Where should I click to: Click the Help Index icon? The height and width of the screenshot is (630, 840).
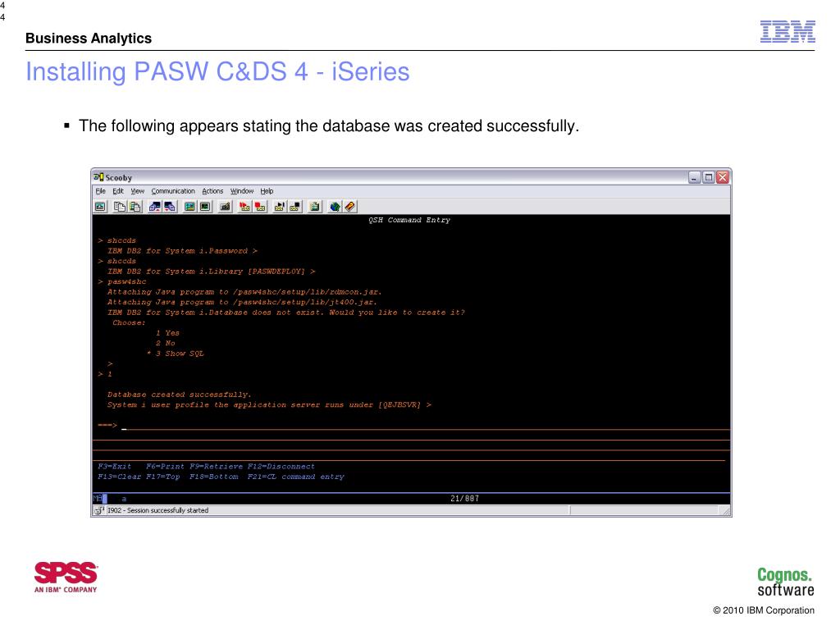point(349,206)
